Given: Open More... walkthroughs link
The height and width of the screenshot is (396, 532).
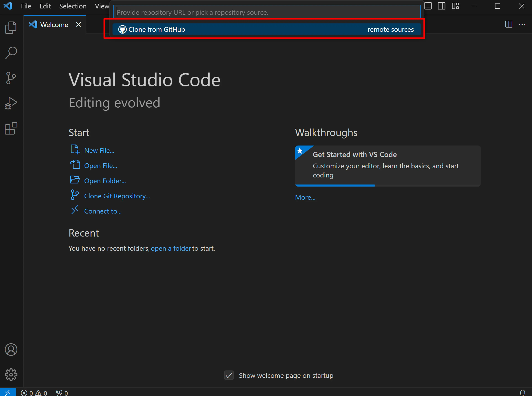Looking at the screenshot, I should (x=305, y=197).
